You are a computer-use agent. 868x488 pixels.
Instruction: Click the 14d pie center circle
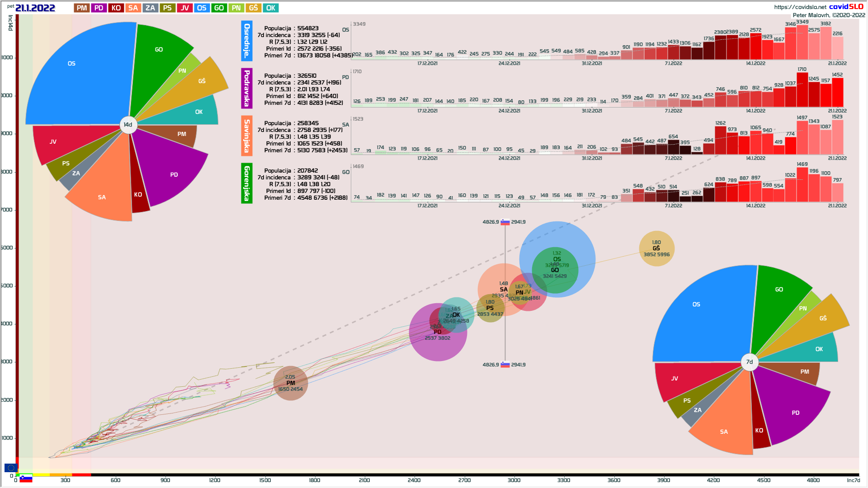click(128, 125)
